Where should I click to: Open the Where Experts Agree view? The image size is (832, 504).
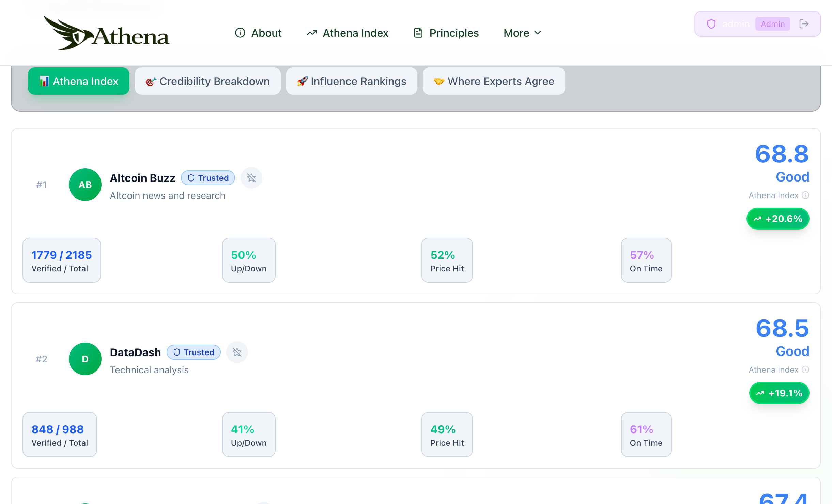coord(494,81)
